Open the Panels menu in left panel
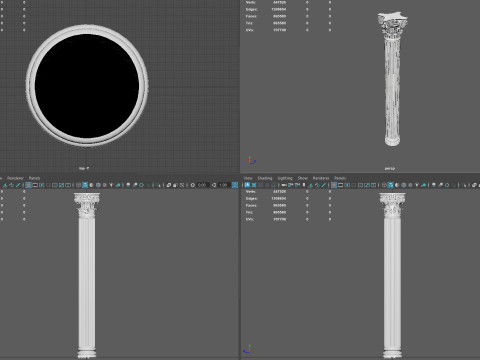This screenshot has width=480, height=360. coord(34,178)
